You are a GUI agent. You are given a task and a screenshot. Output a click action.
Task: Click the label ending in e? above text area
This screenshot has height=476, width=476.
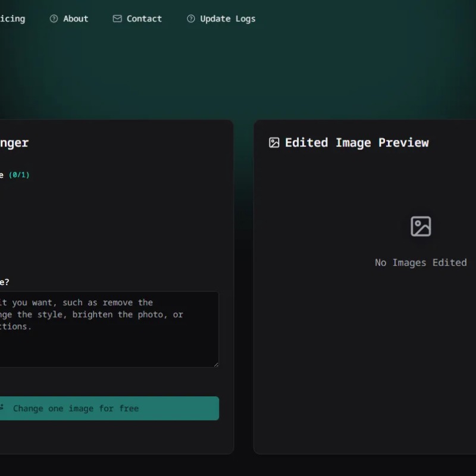point(5,282)
